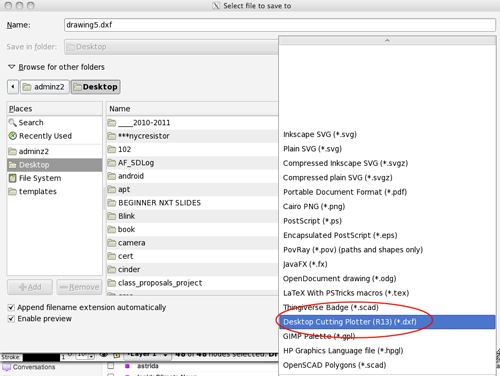Click the Recently Used clock icon

click(x=12, y=136)
